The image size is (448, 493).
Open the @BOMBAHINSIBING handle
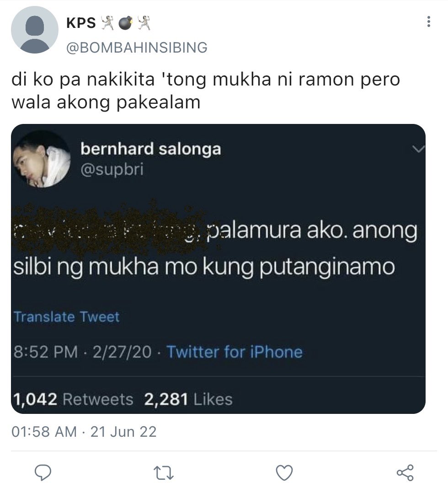[x=137, y=48]
